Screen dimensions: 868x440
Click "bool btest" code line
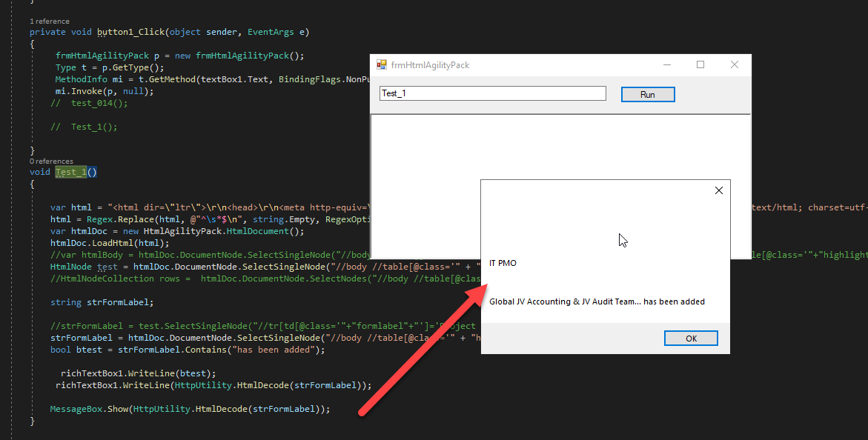click(x=188, y=350)
